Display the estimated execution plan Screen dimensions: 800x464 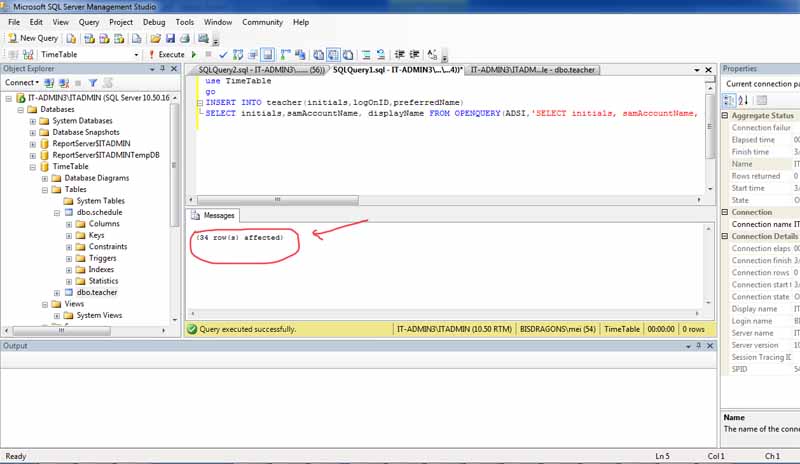tap(238, 54)
